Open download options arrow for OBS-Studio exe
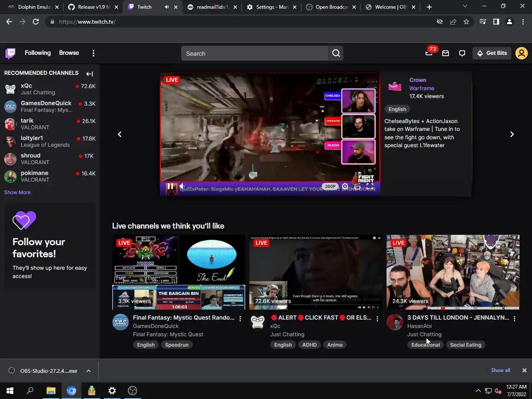 pos(89,371)
